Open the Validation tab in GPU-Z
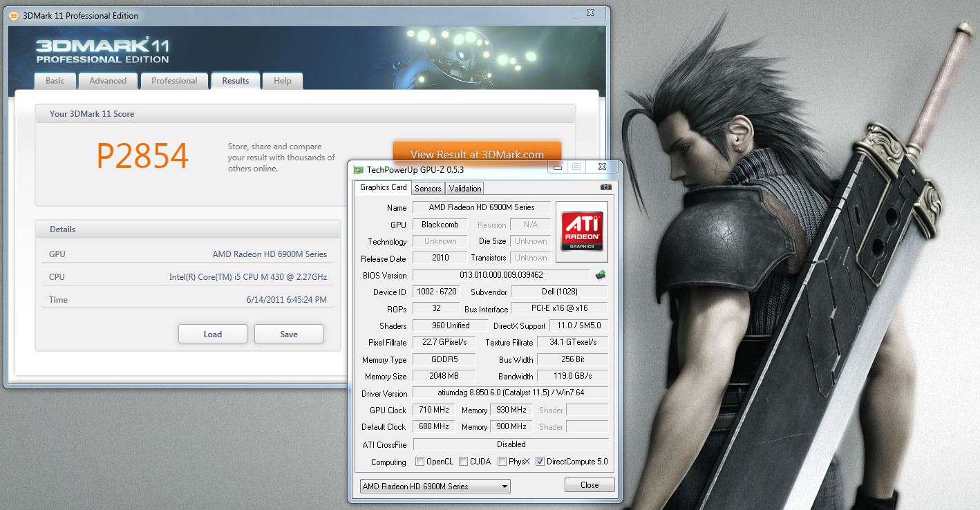 (465, 189)
